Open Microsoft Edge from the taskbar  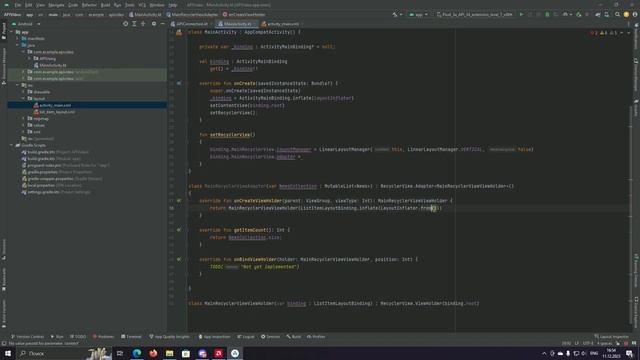pos(137,353)
